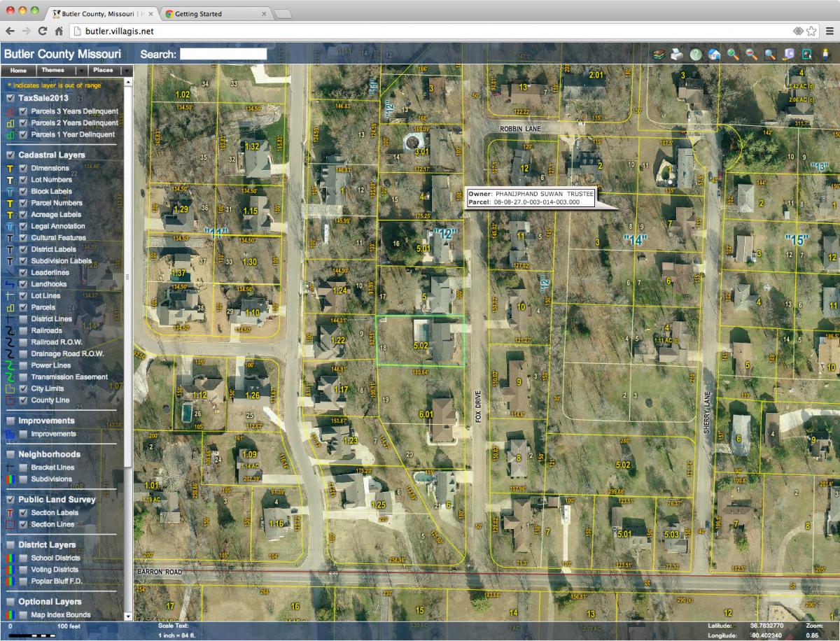Viewport: 840px width, 641px height.
Task: Click the browser reload button
Action: click(43, 31)
